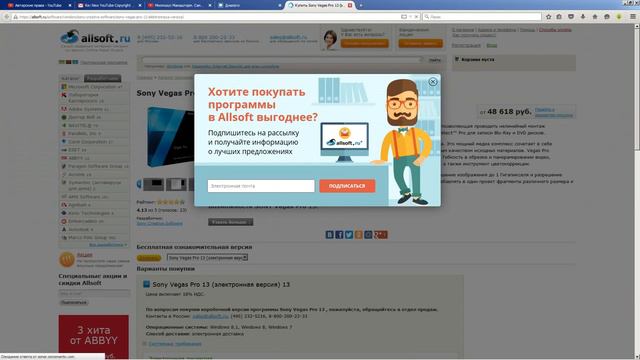Viewport: 640px width, 360px height.
Task: Click the Pocket icon in toolbar
Action: (571, 17)
